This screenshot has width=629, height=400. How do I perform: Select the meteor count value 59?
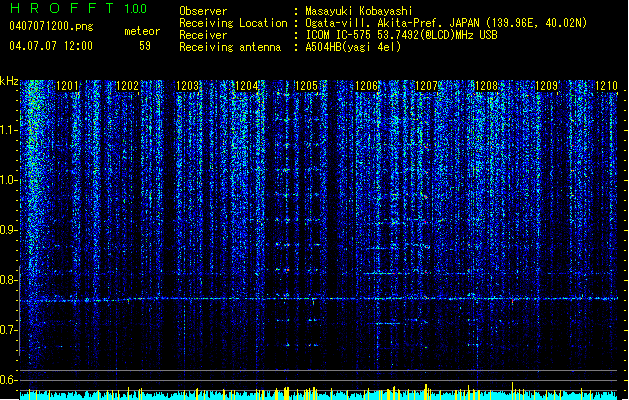click(145, 46)
